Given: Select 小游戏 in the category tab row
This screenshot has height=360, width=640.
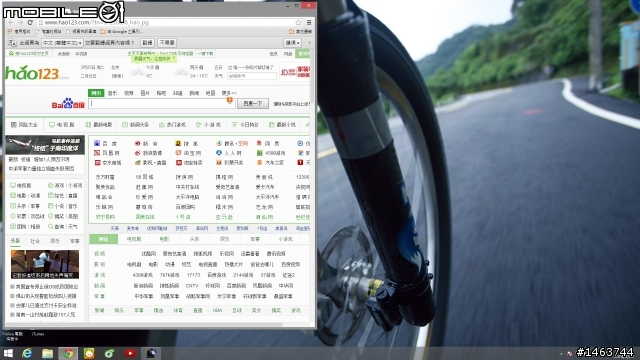Looking at the screenshot, I should [285, 239].
